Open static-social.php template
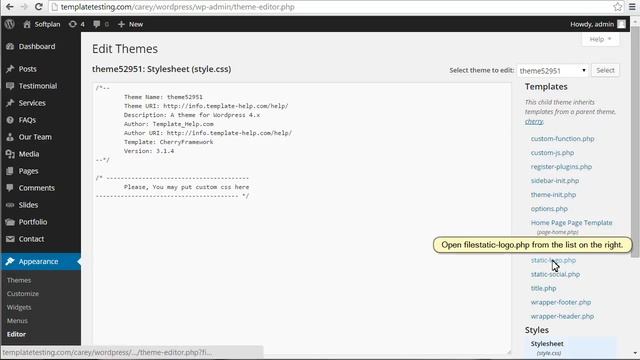 click(x=555, y=274)
